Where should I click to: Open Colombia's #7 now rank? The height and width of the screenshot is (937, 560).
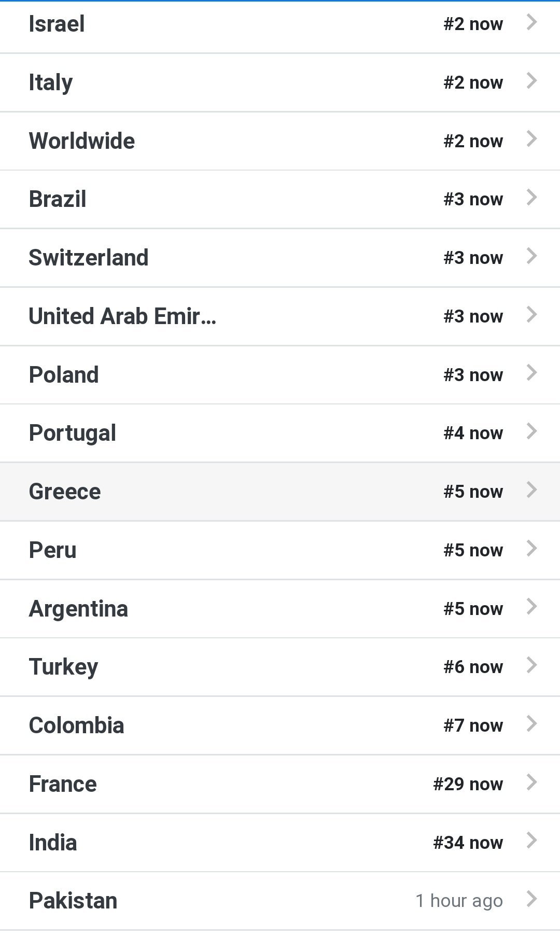pyautogui.click(x=473, y=725)
